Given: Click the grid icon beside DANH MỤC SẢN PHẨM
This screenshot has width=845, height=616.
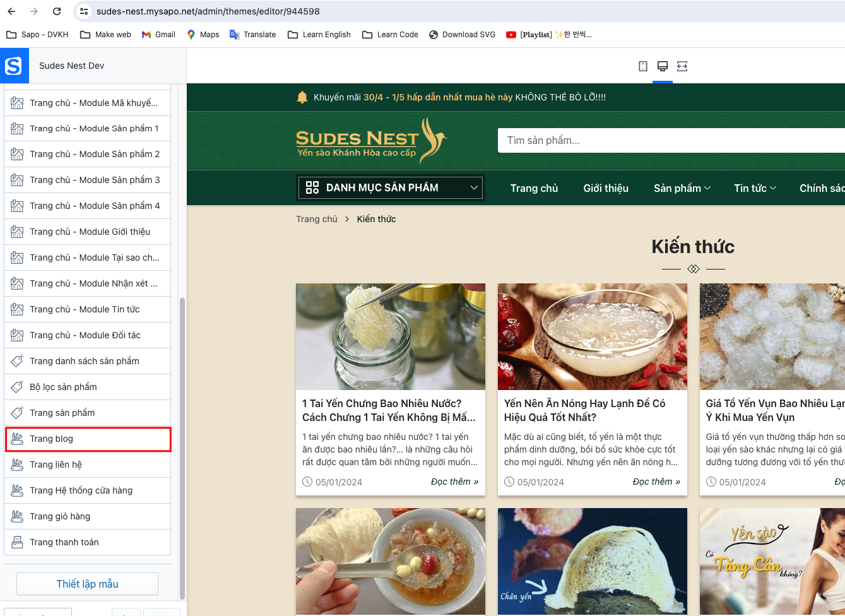Looking at the screenshot, I should (x=312, y=187).
